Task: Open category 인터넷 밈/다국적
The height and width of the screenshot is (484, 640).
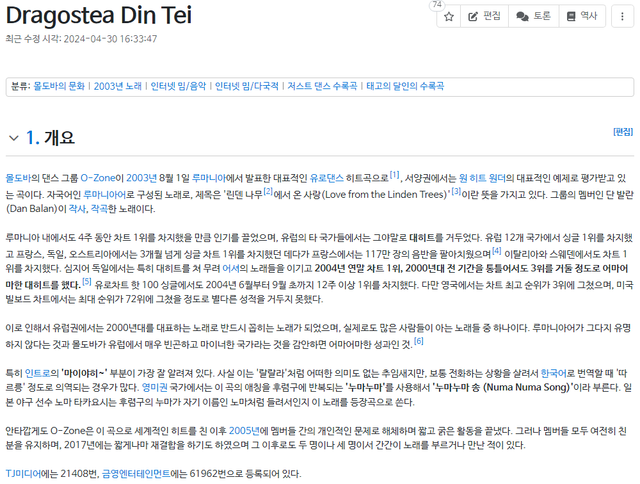Action: point(247,86)
